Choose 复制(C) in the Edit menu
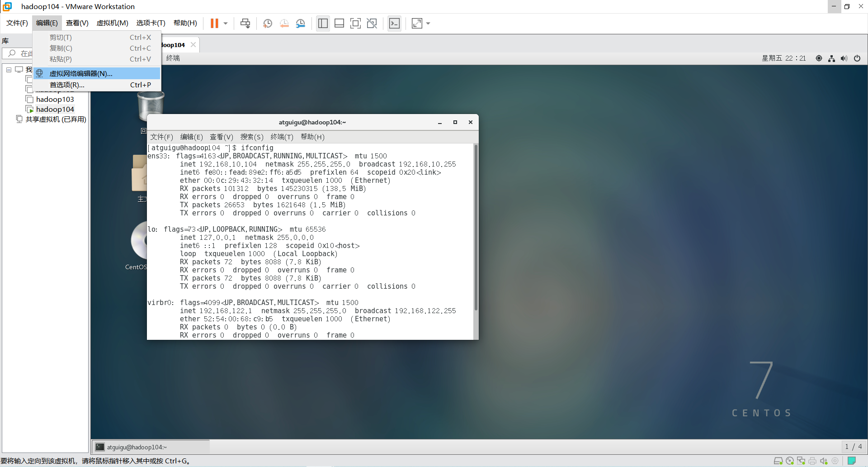 point(97,48)
